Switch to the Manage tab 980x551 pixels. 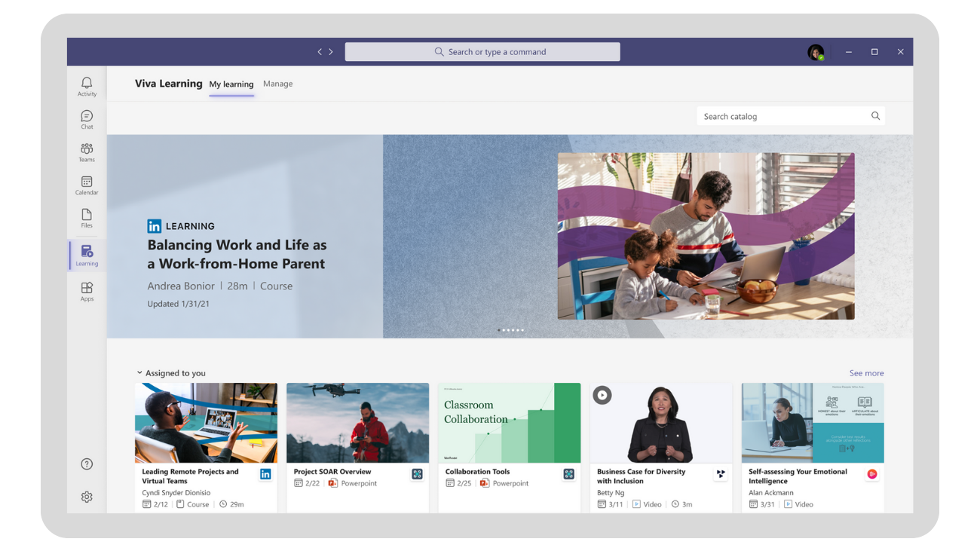pos(277,84)
